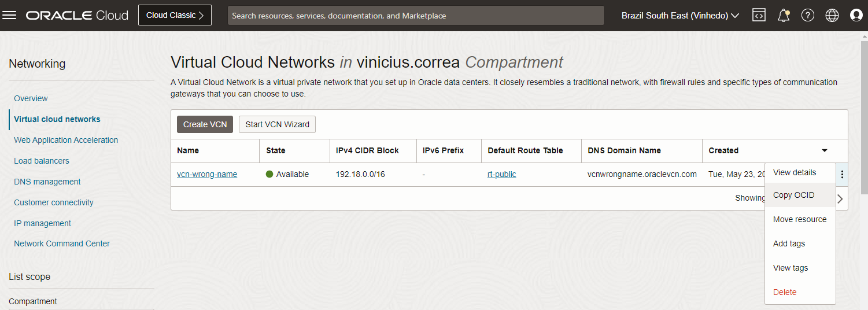This screenshot has height=310, width=868.
Task: Click the Cloud Classic switcher button
Action: click(175, 16)
